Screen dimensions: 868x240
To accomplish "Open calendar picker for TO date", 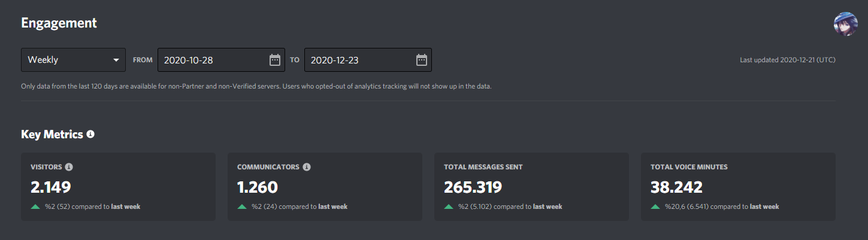I will 422,60.
